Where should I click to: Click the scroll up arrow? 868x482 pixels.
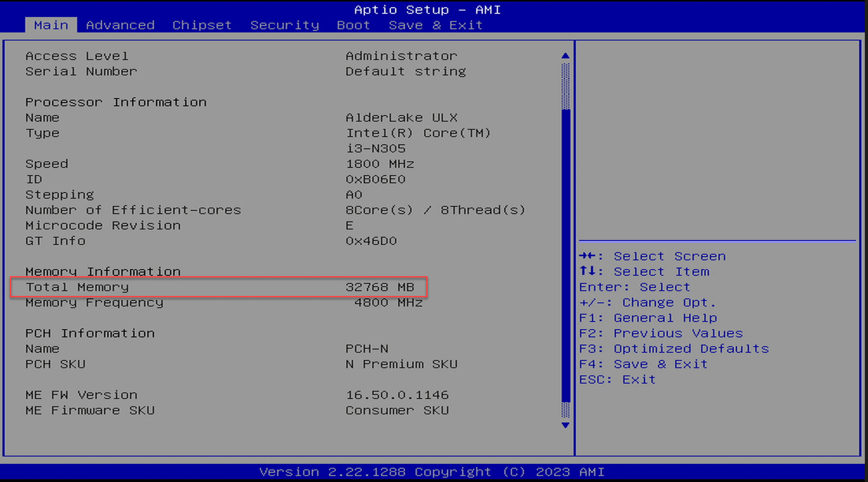[565, 56]
